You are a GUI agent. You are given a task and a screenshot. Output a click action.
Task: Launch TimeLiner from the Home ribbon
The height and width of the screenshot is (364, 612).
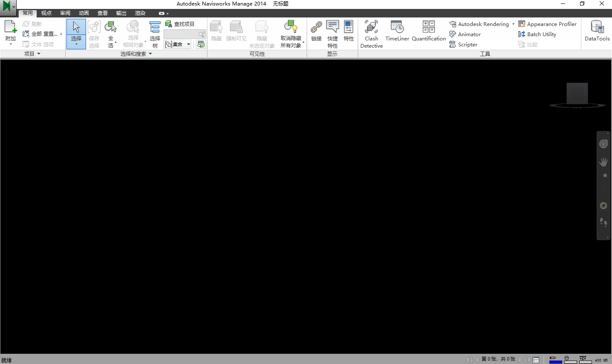397,32
